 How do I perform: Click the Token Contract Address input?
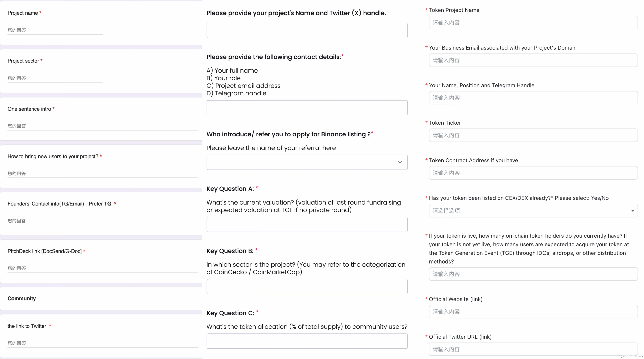pyautogui.click(x=533, y=173)
